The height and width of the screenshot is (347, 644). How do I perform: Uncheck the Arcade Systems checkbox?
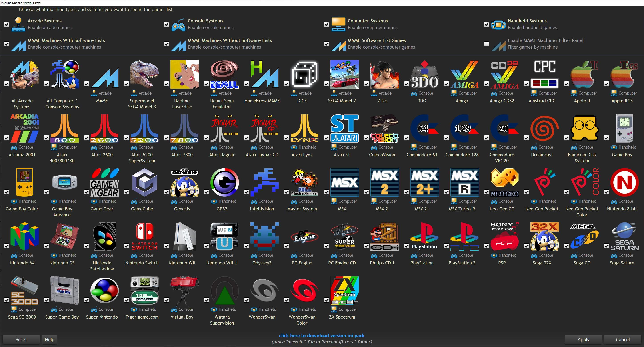pos(7,24)
